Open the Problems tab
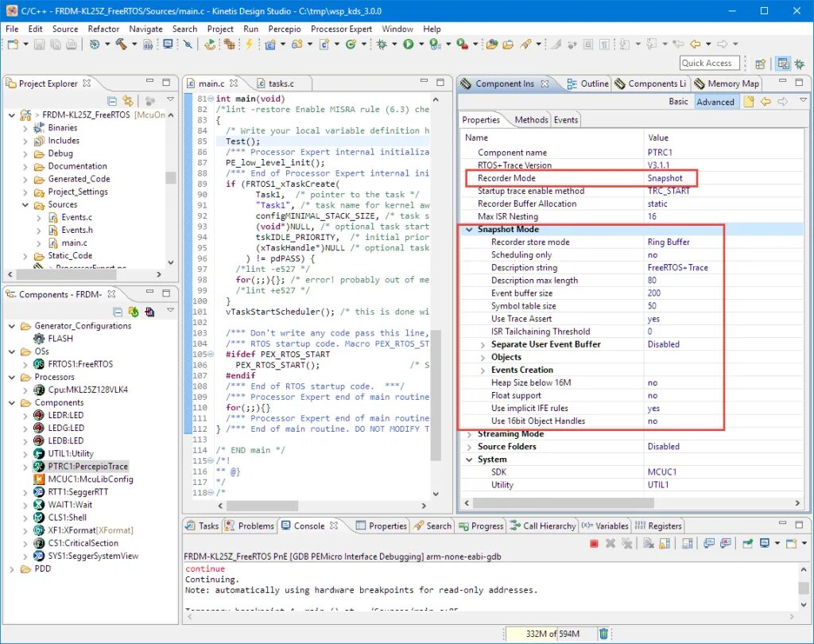 [250, 526]
